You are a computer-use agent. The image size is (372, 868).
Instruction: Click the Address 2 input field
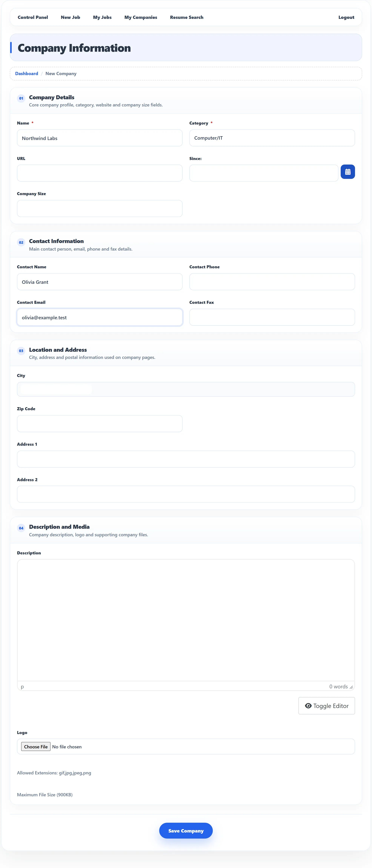186,494
